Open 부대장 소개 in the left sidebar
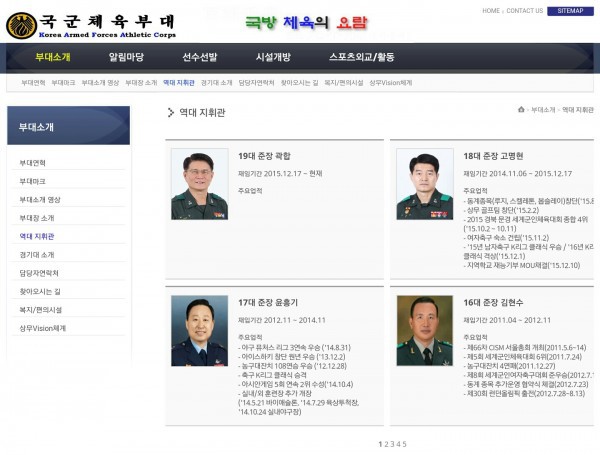This screenshot has width=600, height=455. pos(37,218)
